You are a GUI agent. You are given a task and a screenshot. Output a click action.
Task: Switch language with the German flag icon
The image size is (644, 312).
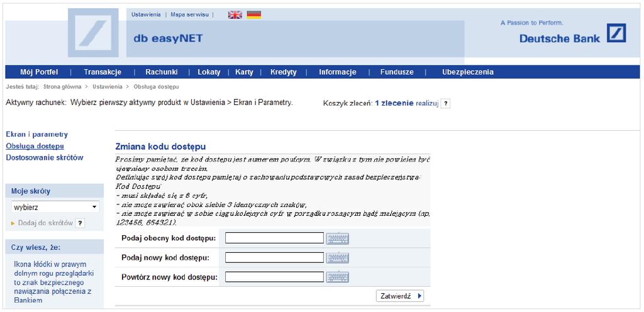click(x=254, y=14)
